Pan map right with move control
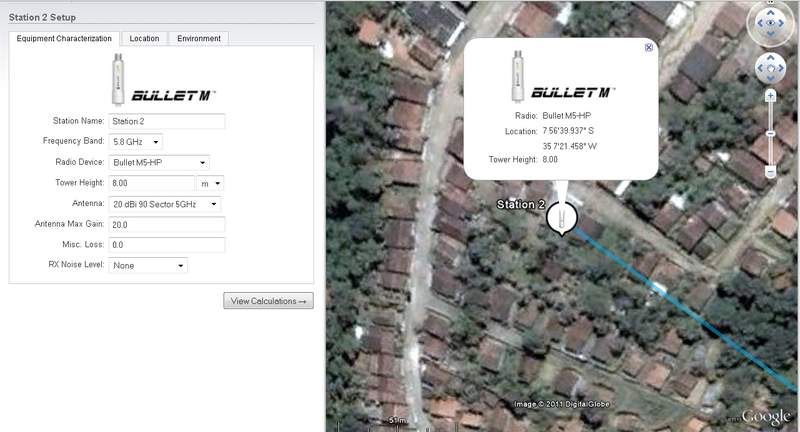Screen dimensions: 800x432 coord(781,68)
